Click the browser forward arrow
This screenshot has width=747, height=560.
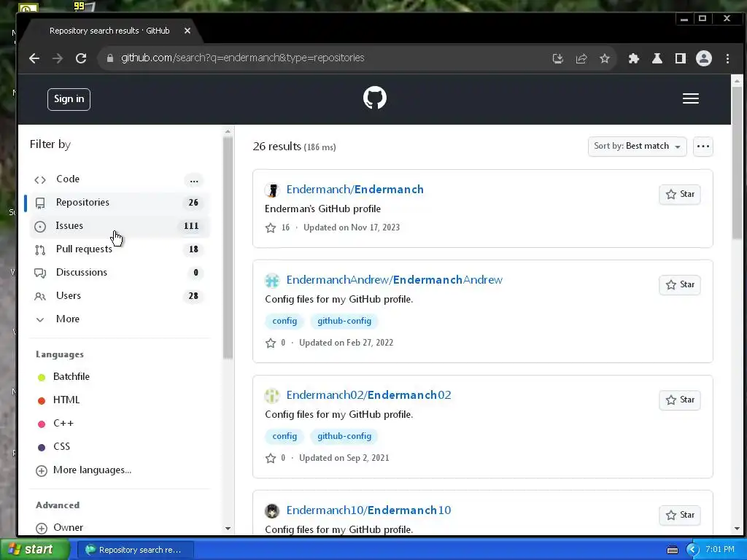coord(57,58)
